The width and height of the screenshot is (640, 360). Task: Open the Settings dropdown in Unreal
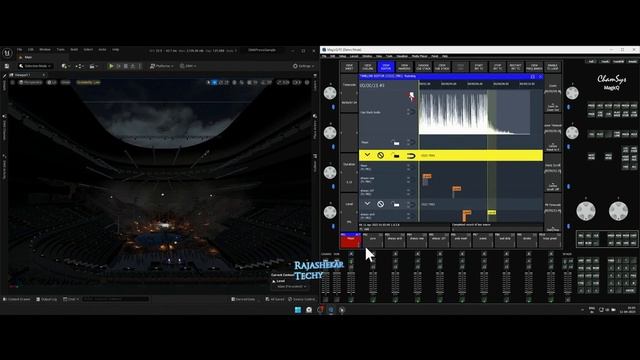coord(303,66)
